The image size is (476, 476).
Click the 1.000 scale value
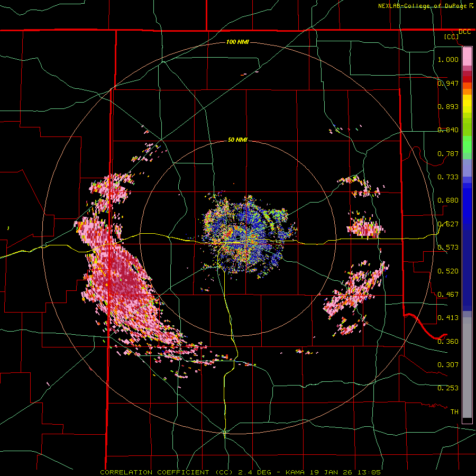pyautogui.click(x=448, y=59)
